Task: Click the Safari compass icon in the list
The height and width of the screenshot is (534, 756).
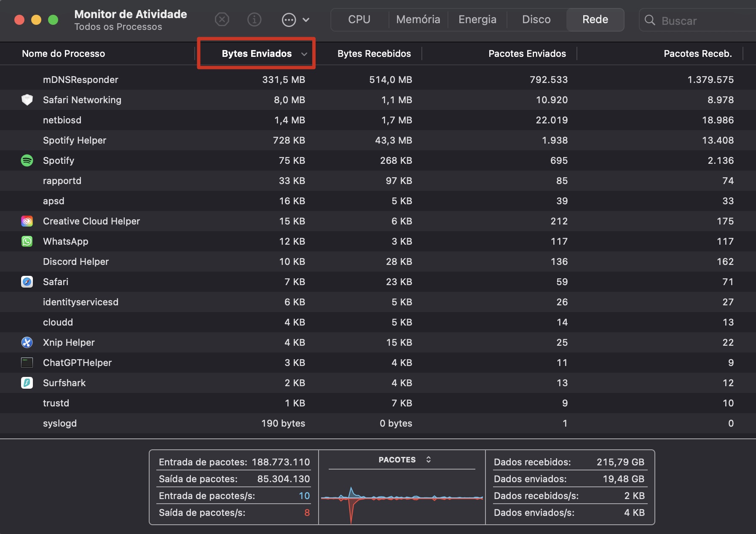Action: point(27,282)
